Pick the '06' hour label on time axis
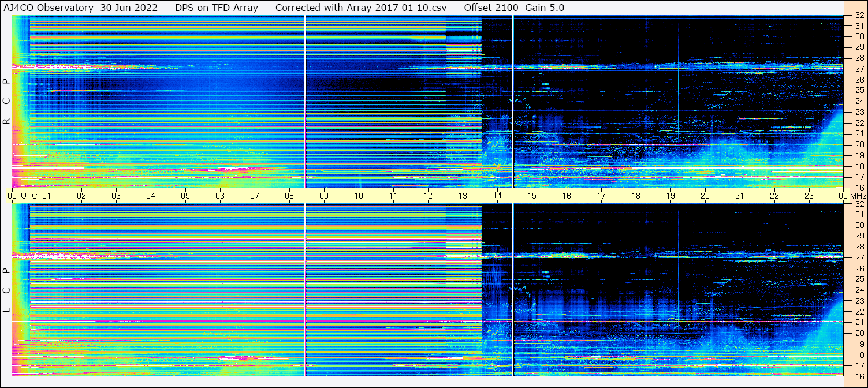Viewport: 868px width, 388px height. pos(220,196)
